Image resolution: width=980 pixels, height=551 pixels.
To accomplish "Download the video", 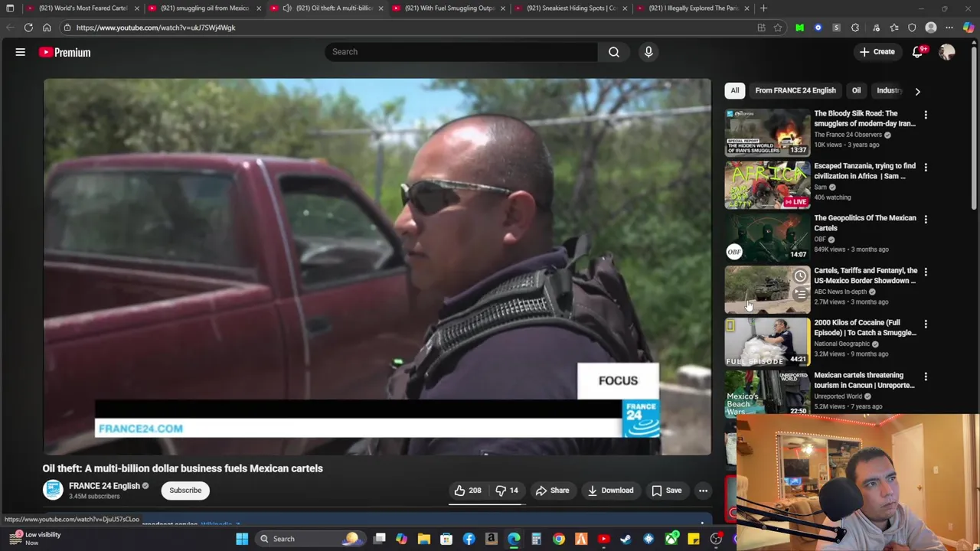I will (x=610, y=491).
